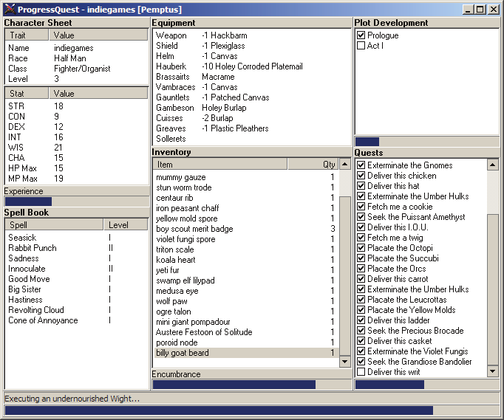This screenshot has width=504, height=420.
Task: Minimize the ProgressQuest window
Action: pyautogui.click(x=468, y=10)
